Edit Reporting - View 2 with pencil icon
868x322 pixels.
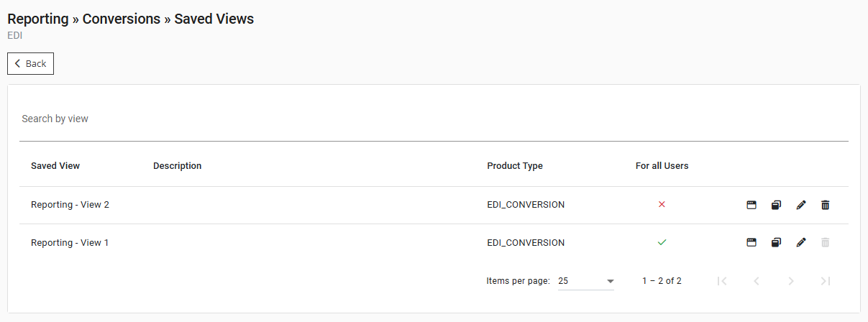click(801, 205)
